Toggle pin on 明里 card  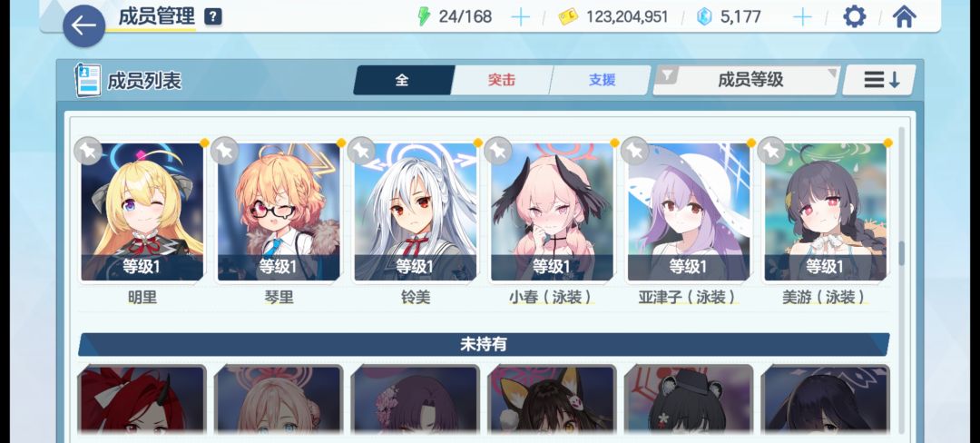tap(88, 151)
